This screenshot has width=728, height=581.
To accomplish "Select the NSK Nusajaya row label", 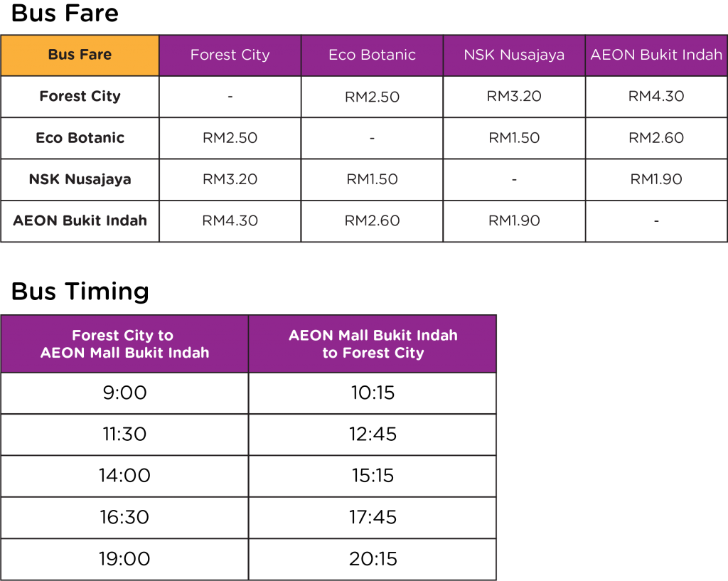I will click(80, 179).
